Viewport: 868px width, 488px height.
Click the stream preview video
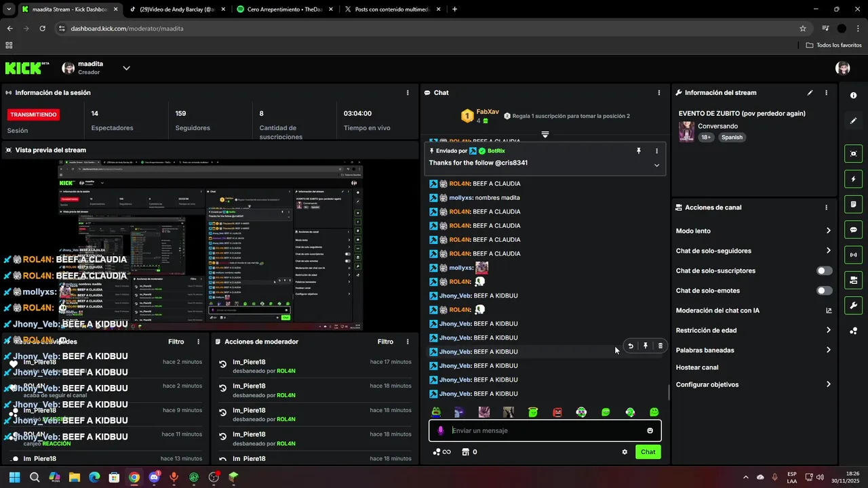point(210,244)
